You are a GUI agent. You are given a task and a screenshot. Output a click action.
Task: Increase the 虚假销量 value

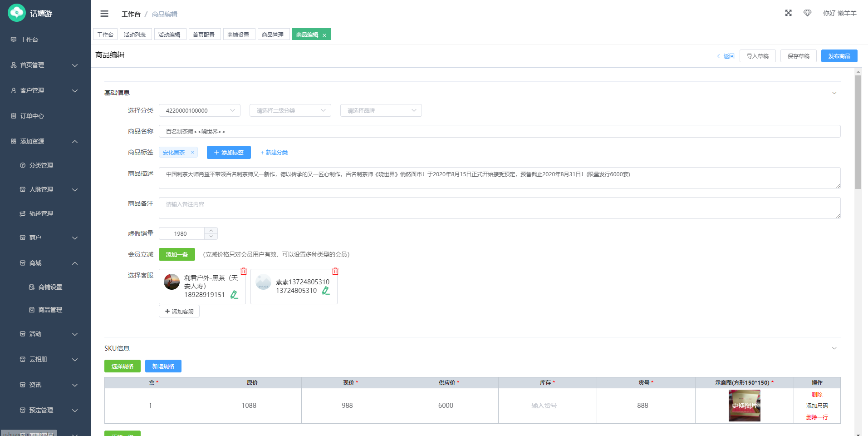[x=211, y=231]
